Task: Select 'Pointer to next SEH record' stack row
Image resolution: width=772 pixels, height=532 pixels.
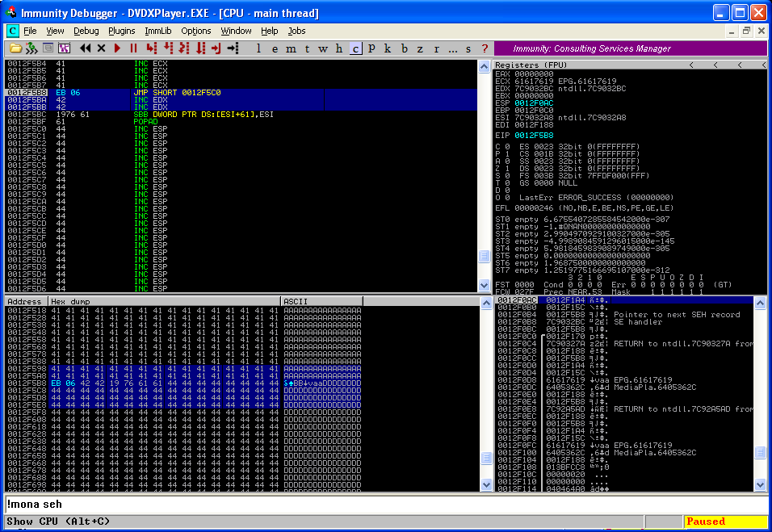Action: [624, 315]
